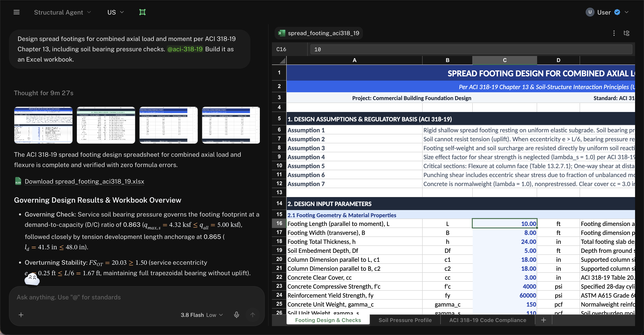Click the 60000 fy value cell

[x=504, y=296]
